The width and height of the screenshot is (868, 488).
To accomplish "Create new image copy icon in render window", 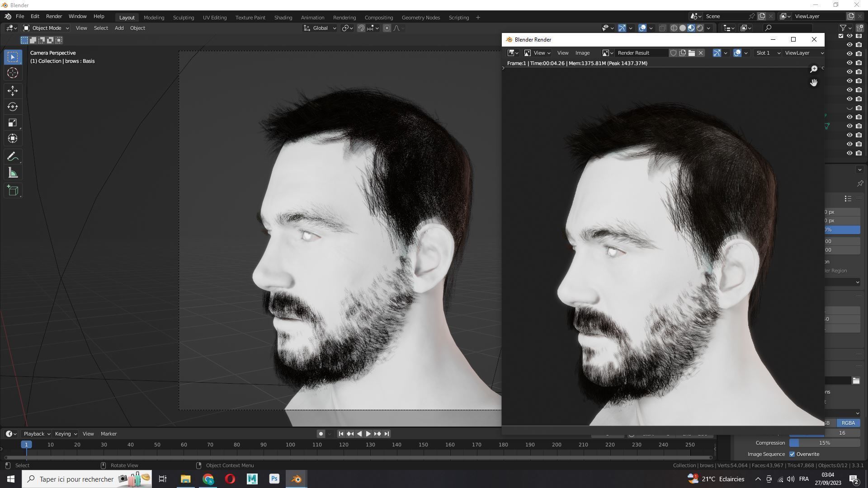I will [683, 53].
